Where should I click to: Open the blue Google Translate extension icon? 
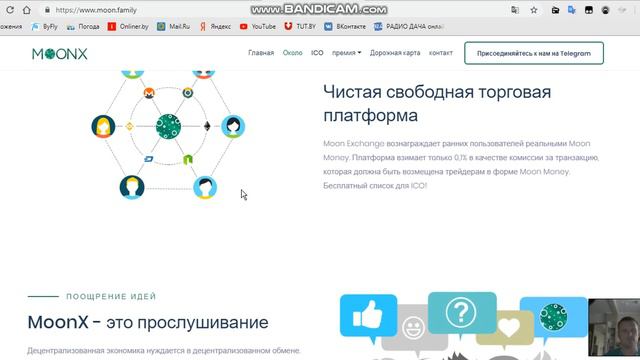(x=572, y=10)
